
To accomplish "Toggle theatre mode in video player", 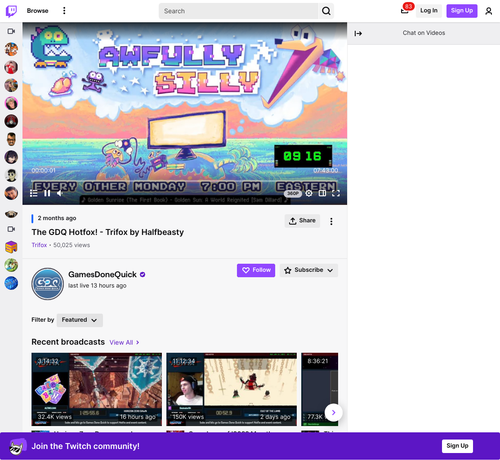I will pos(322,193).
